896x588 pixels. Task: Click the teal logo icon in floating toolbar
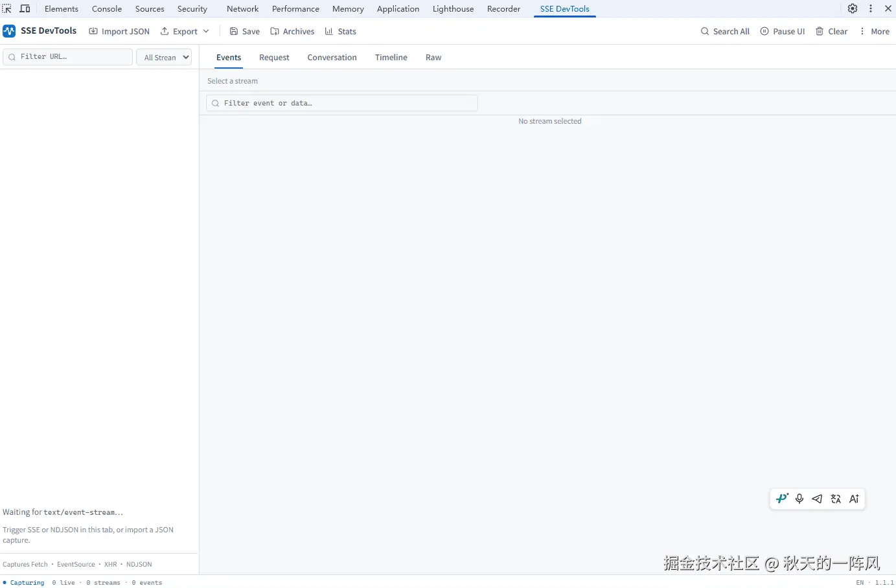782,499
